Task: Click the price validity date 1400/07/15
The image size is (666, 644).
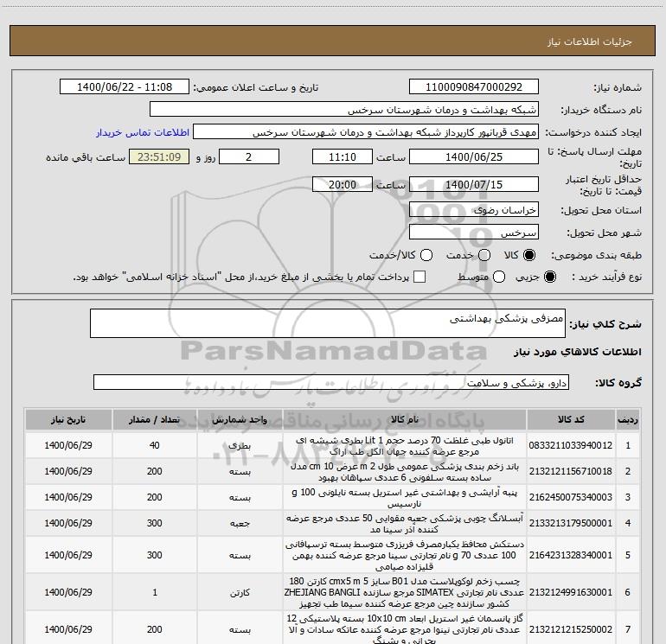Action: click(x=474, y=184)
